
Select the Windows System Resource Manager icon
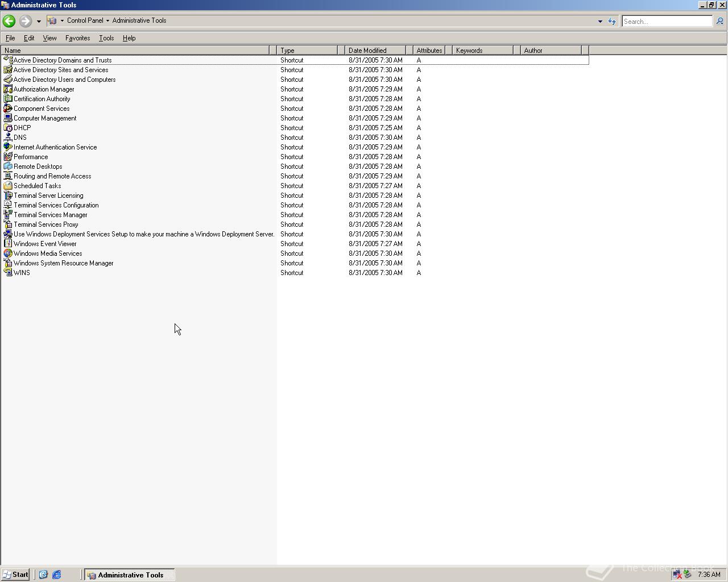8,263
